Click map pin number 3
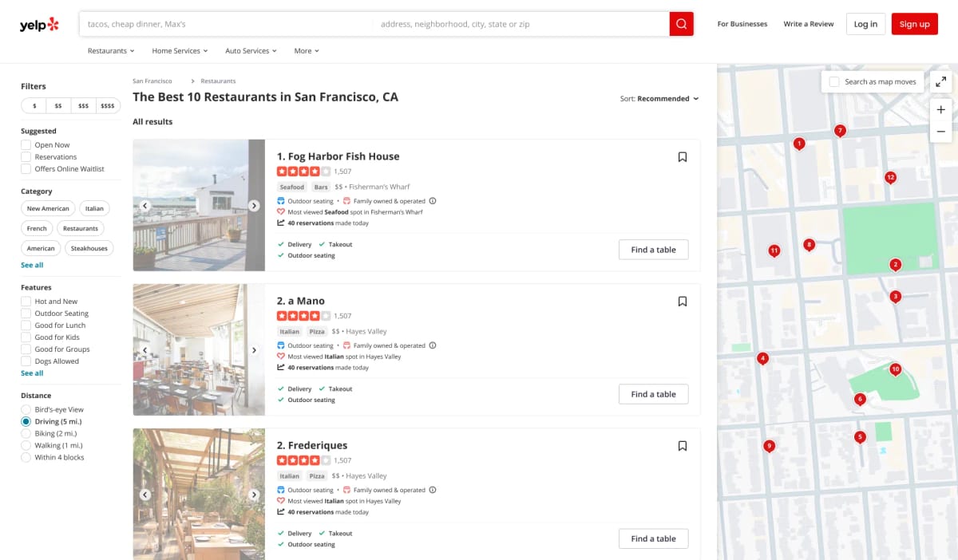This screenshot has width=958, height=560. [896, 297]
